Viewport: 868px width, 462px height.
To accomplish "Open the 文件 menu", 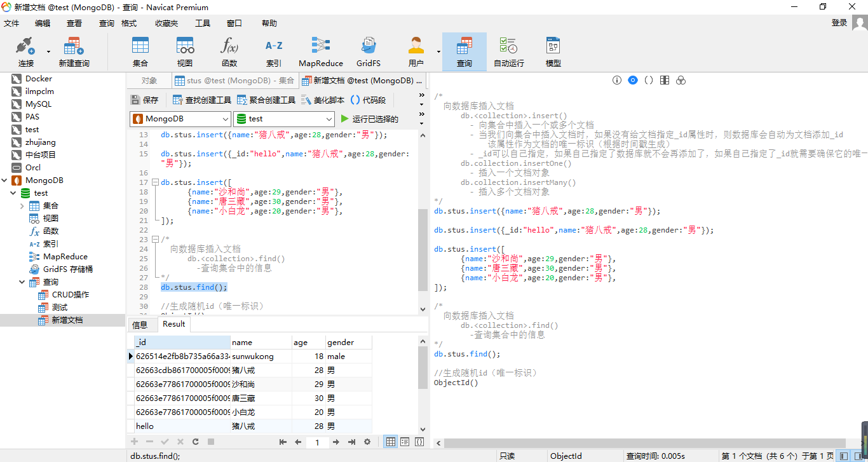I will pos(11,23).
